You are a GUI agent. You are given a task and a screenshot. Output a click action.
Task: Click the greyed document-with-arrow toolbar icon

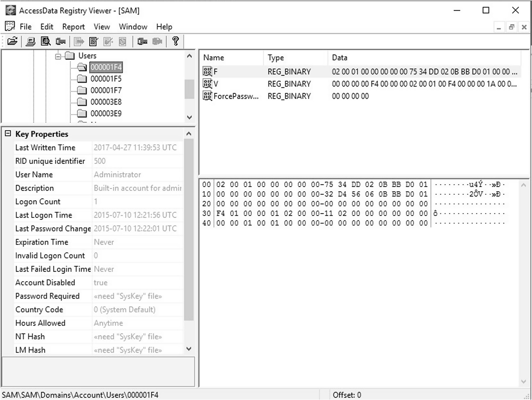79,41
